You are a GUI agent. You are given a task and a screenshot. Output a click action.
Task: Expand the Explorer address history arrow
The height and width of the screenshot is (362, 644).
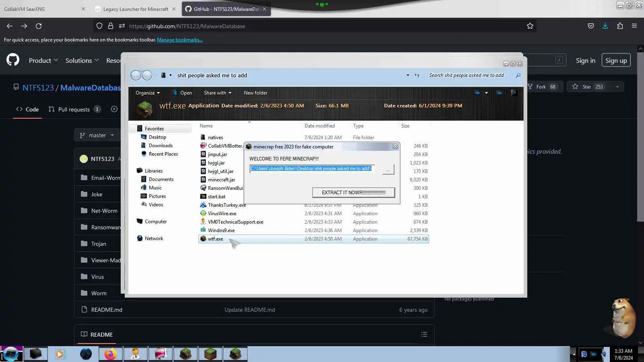pos(408,75)
